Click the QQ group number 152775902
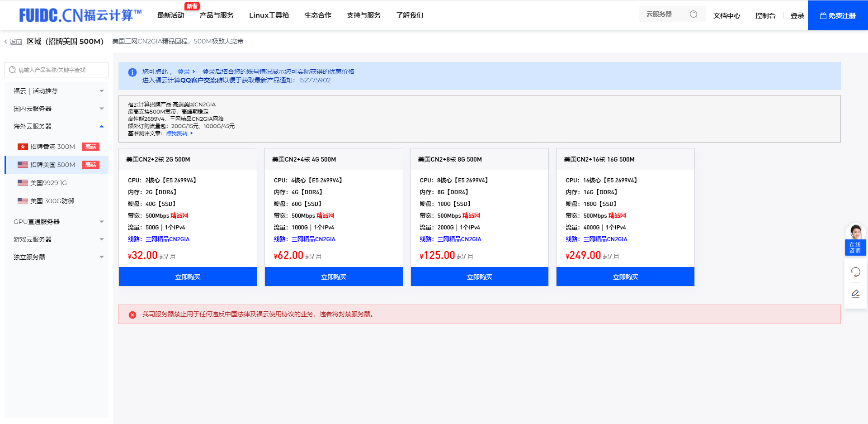The height and width of the screenshot is (424, 868). pos(315,80)
